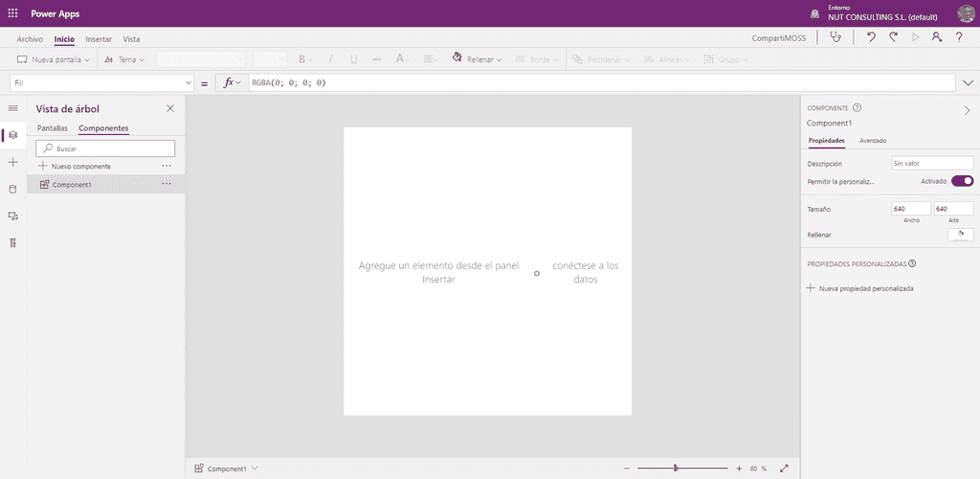Click the zoom out minus icon
This screenshot has height=479, width=980.
627,468
